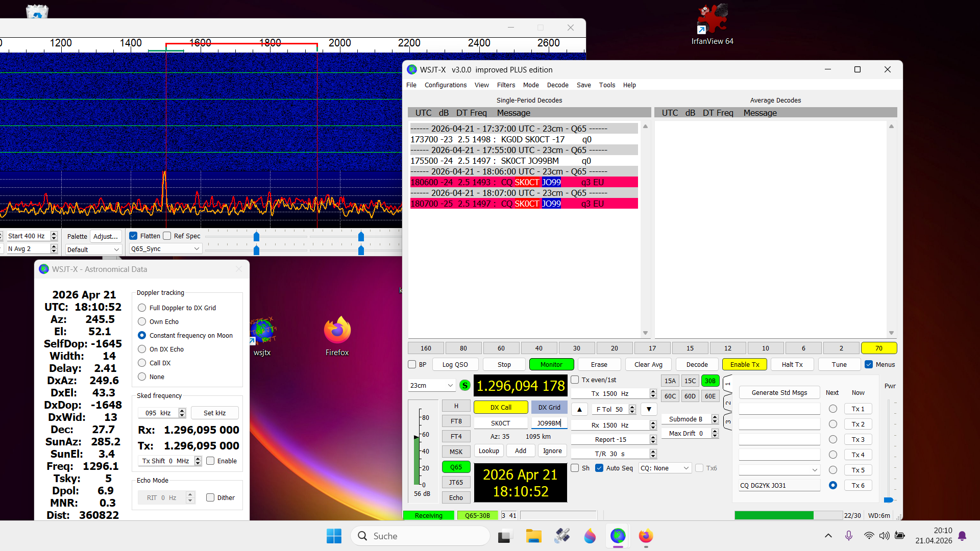The image size is (980, 551).
Task: Launch Firefox from the desktop icon
Action: click(x=337, y=336)
